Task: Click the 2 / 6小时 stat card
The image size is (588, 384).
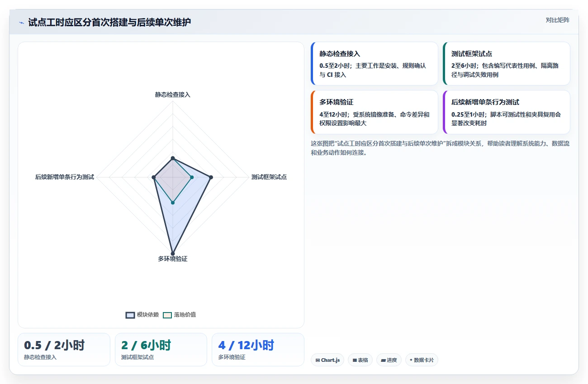Action: (x=161, y=350)
